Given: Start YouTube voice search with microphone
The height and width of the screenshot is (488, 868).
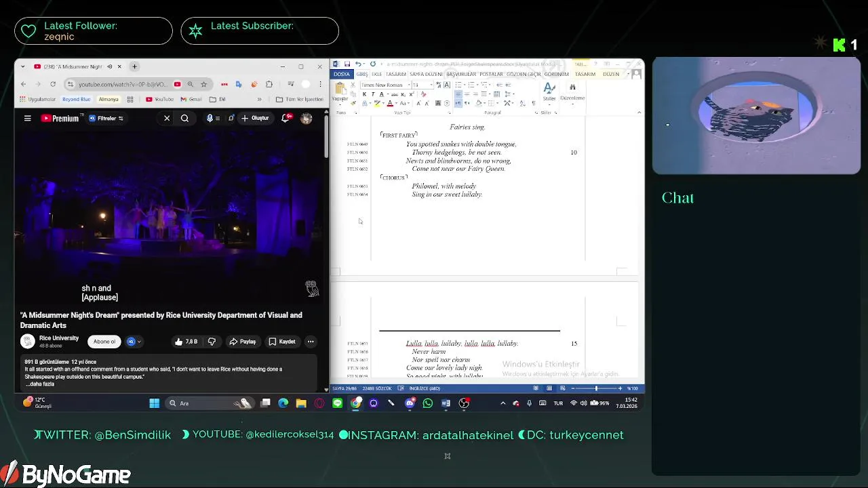Looking at the screenshot, I should [210, 118].
